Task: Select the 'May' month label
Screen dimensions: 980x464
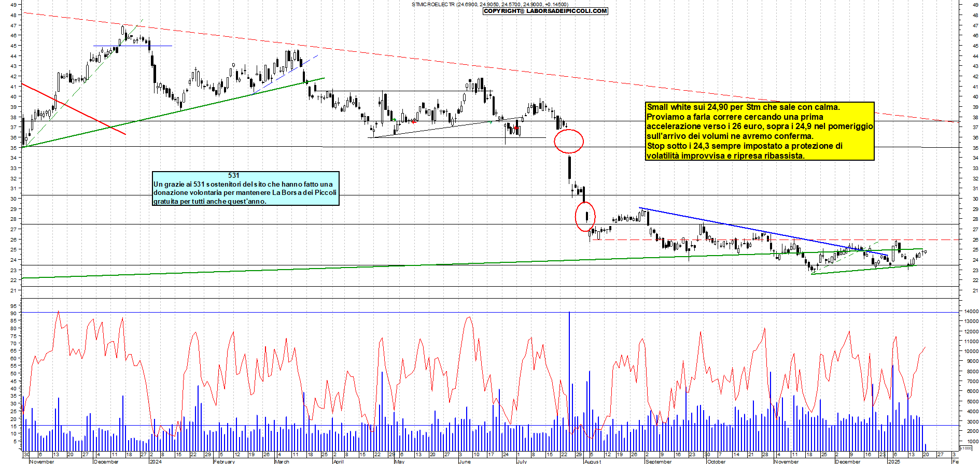Action: pyautogui.click(x=399, y=461)
